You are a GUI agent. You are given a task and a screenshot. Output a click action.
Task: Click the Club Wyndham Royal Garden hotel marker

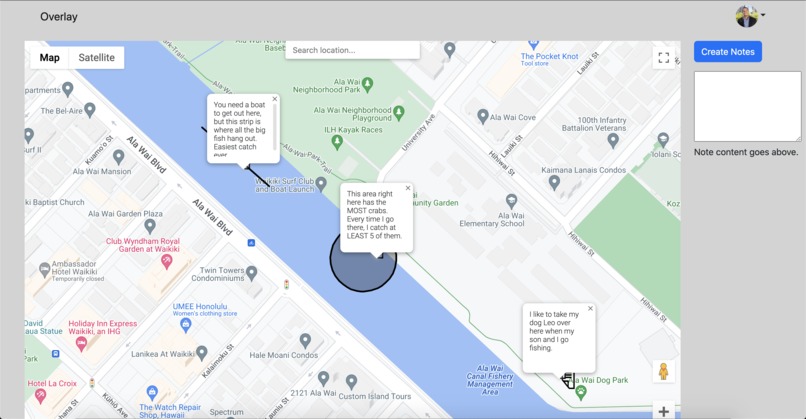pyautogui.click(x=167, y=262)
